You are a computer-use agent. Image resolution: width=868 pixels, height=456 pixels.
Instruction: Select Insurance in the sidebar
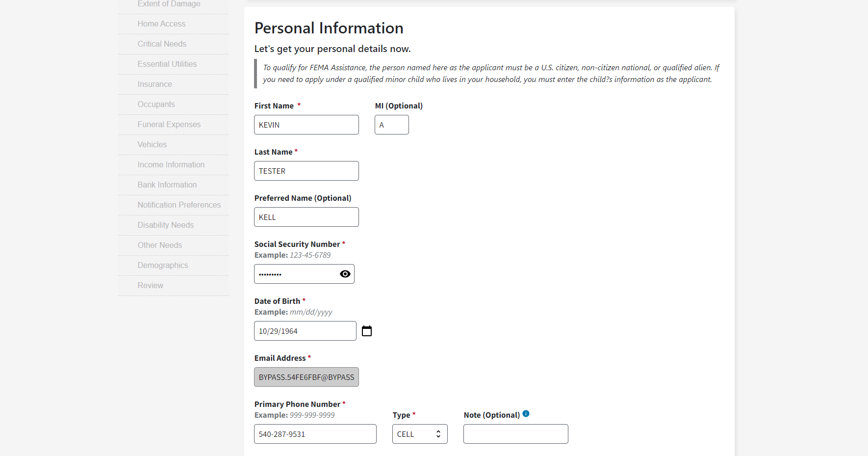[x=154, y=84]
